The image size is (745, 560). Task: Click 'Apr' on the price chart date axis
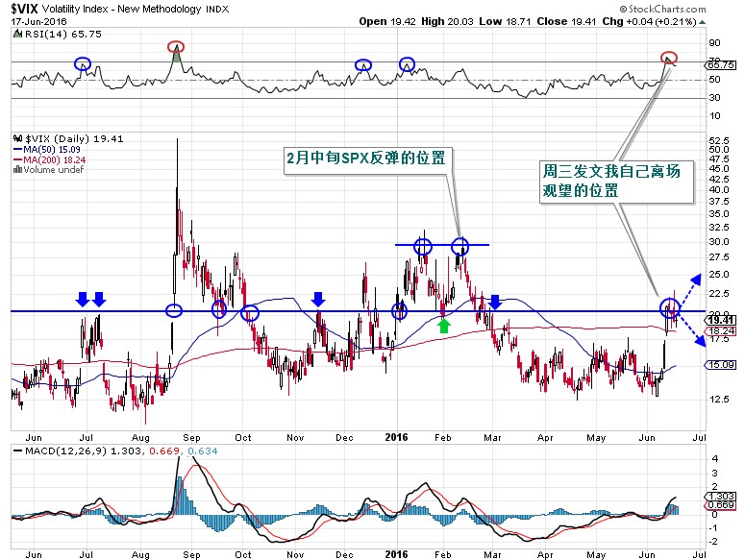tap(545, 438)
